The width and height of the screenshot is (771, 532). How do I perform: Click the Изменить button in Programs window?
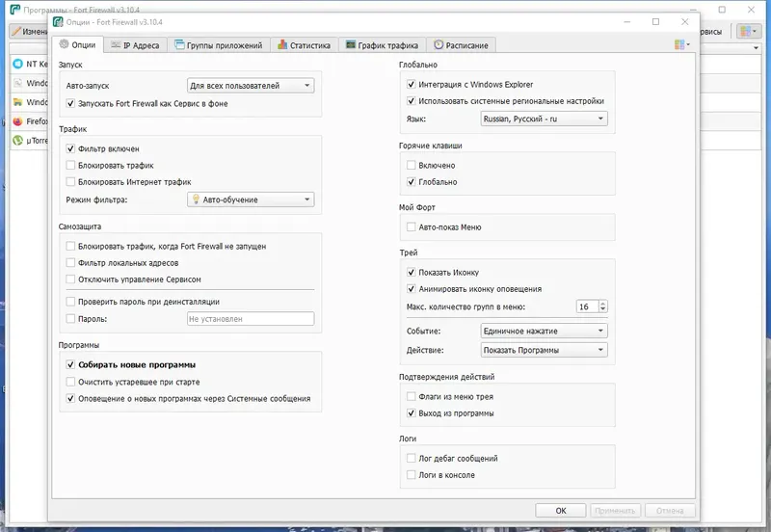pos(30,31)
